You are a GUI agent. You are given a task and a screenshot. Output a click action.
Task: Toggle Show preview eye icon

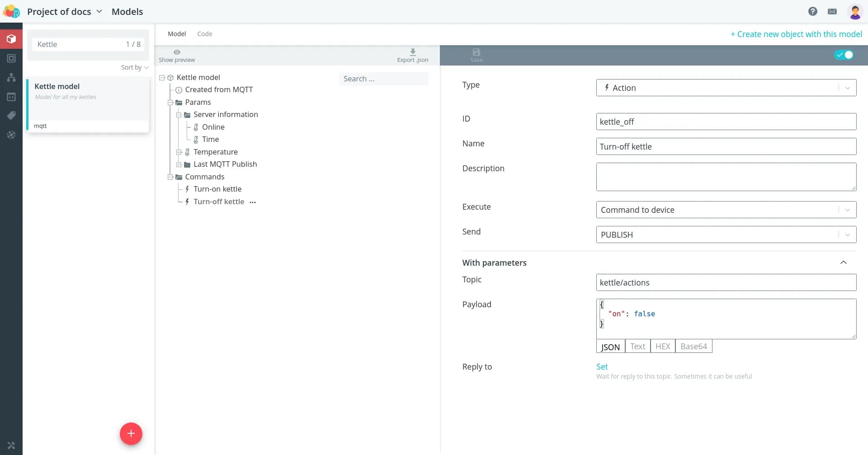click(177, 52)
